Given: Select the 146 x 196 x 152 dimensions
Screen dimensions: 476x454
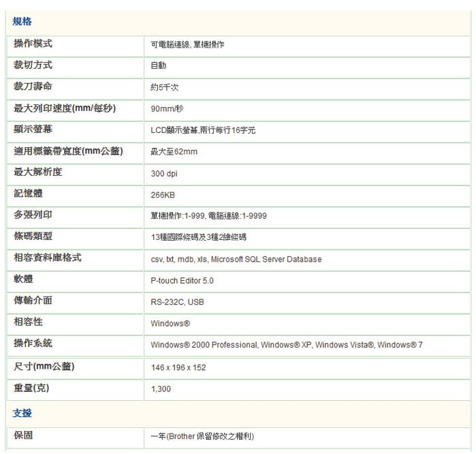Looking at the screenshot, I should (x=178, y=368).
